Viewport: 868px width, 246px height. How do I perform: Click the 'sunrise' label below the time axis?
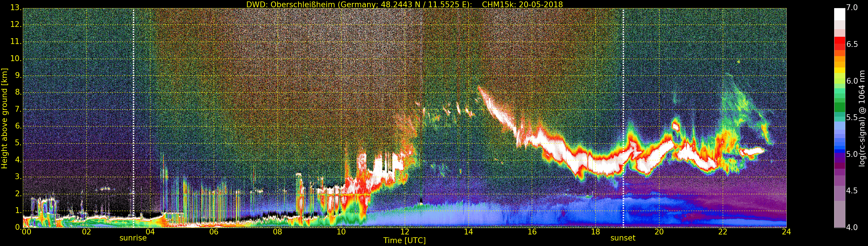coord(133,238)
